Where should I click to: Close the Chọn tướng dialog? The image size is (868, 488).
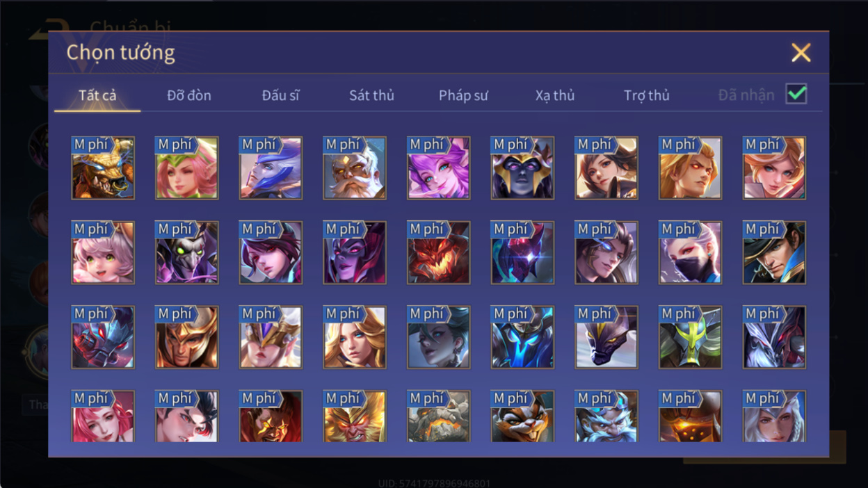pos(801,53)
